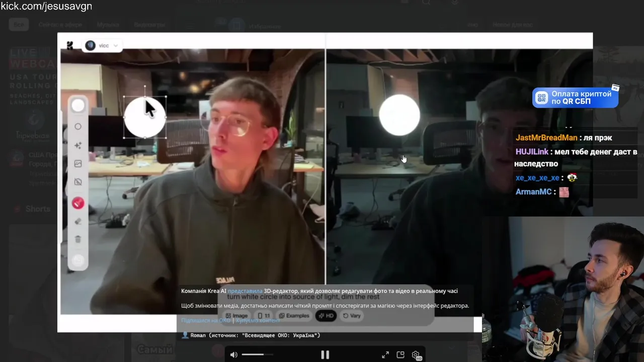Mute the video player volume
This screenshot has height=362, width=644.
pos(234,355)
